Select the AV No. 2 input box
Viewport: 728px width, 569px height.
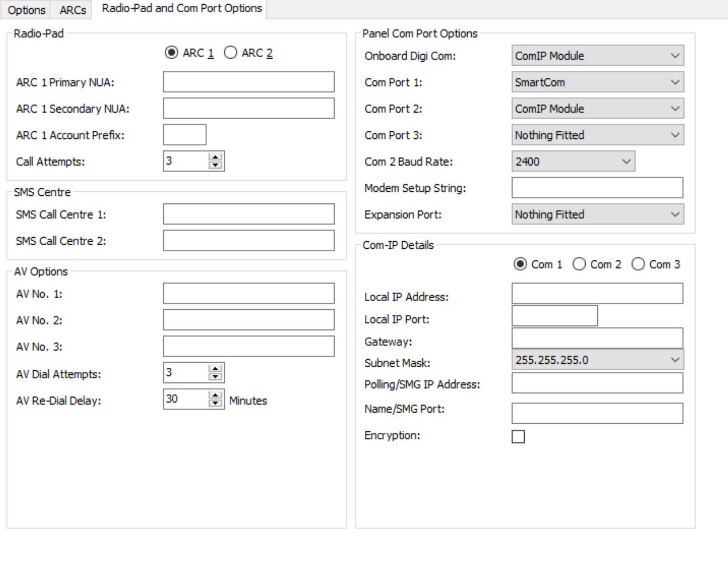click(x=248, y=320)
